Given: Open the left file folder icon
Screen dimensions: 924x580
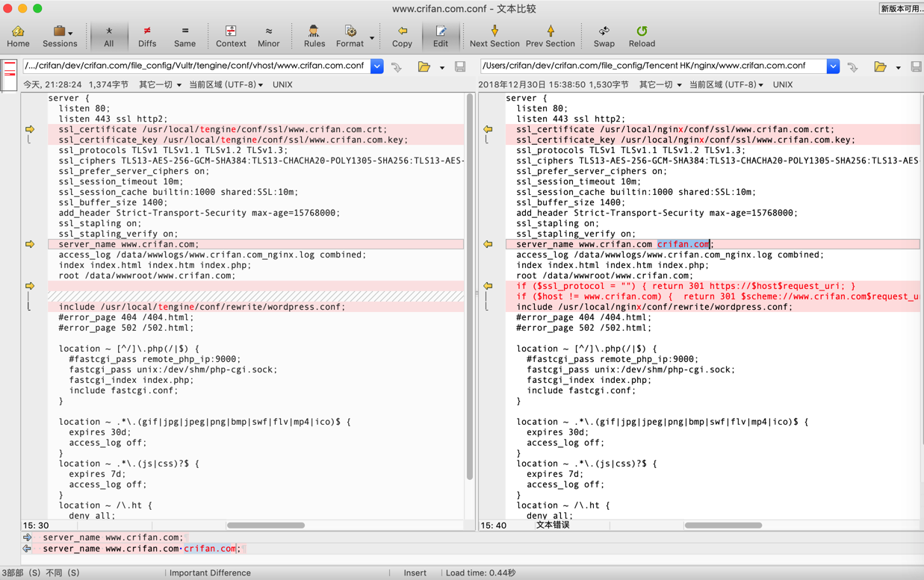Looking at the screenshot, I should 424,67.
